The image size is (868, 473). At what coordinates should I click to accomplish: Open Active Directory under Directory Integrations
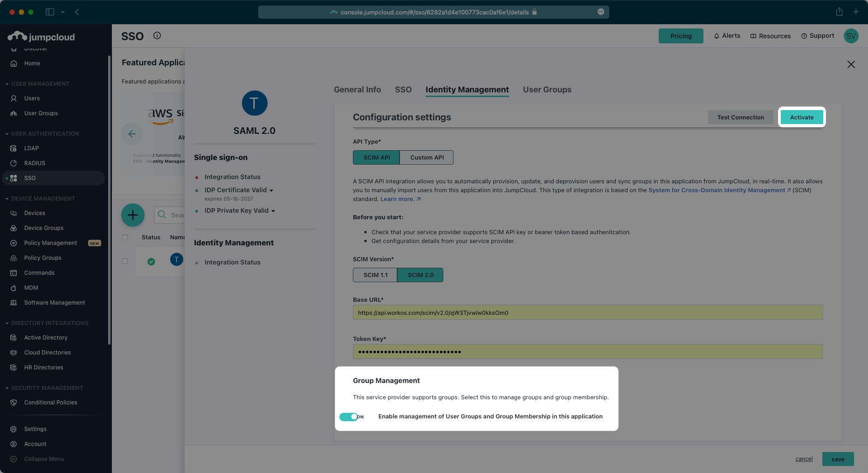tap(45, 337)
